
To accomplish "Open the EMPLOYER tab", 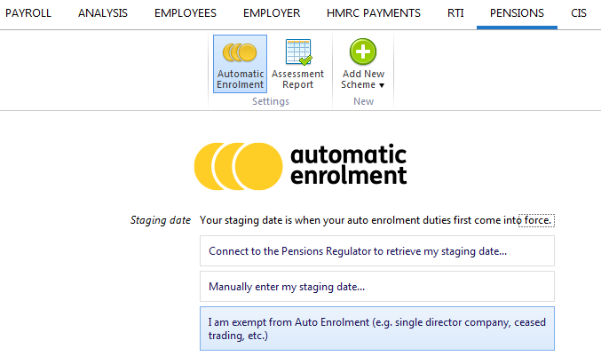I will (272, 13).
